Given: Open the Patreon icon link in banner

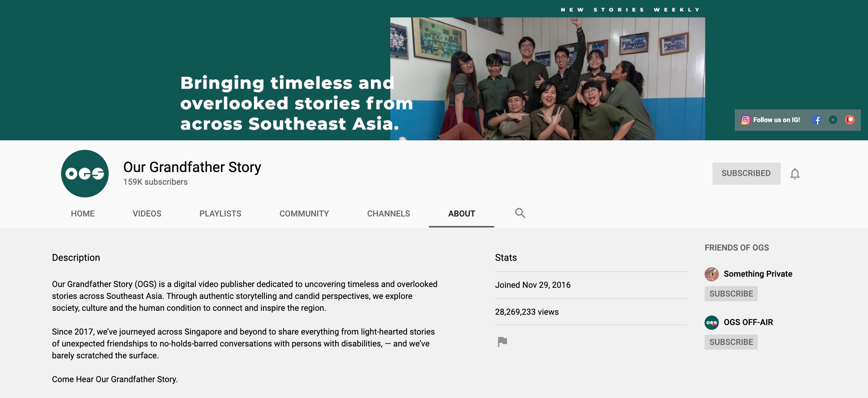Looking at the screenshot, I should 850,120.
